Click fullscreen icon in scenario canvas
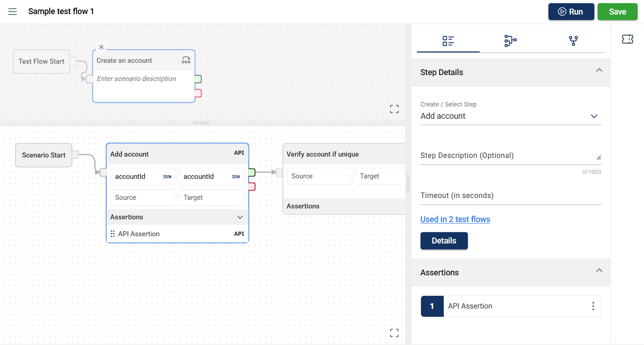This screenshot has height=345, width=644. [394, 333]
